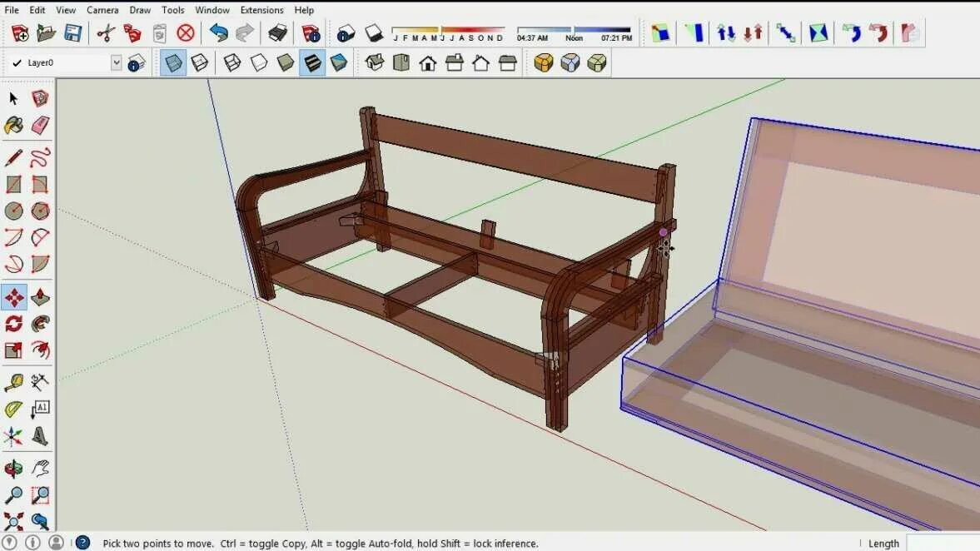980x551 pixels.
Task: Pick the Scale tool
Action: tap(14, 350)
